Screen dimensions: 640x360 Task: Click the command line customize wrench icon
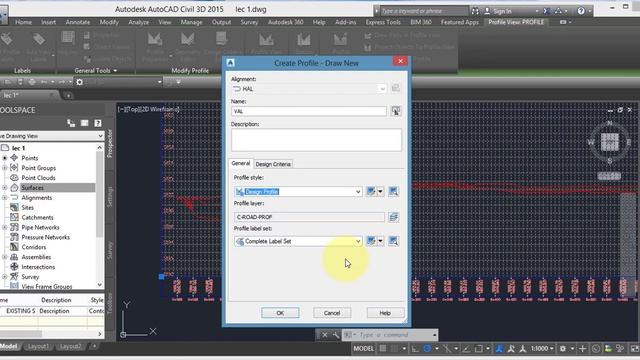(x=336, y=335)
